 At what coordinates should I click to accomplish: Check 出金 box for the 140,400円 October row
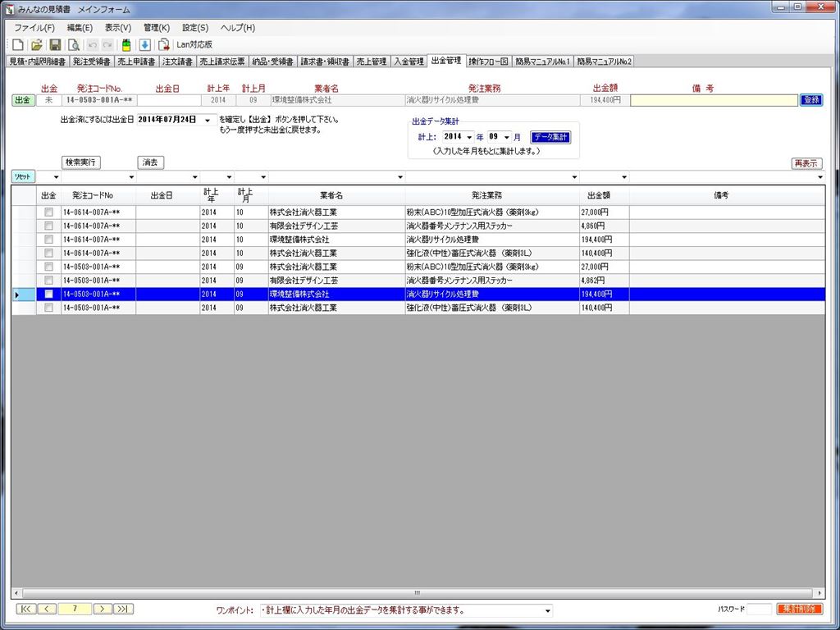tap(48, 253)
